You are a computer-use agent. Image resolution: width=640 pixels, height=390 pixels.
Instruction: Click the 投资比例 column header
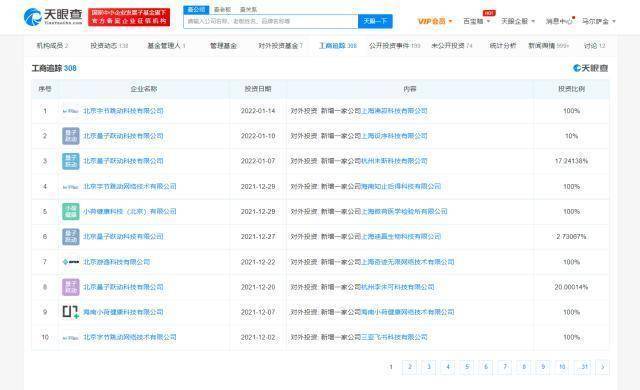pyautogui.click(x=571, y=89)
